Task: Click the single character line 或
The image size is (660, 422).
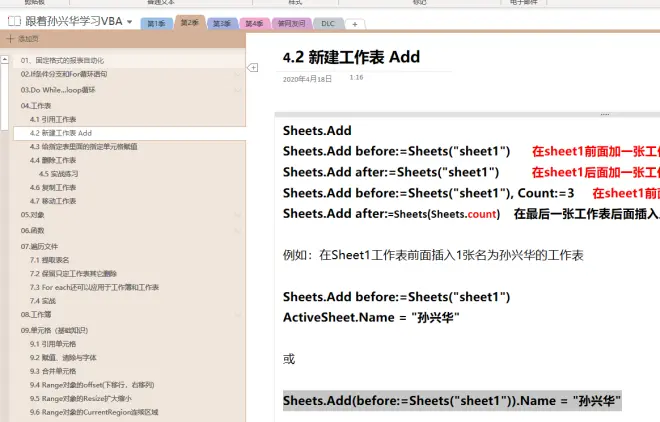Action: click(289, 359)
